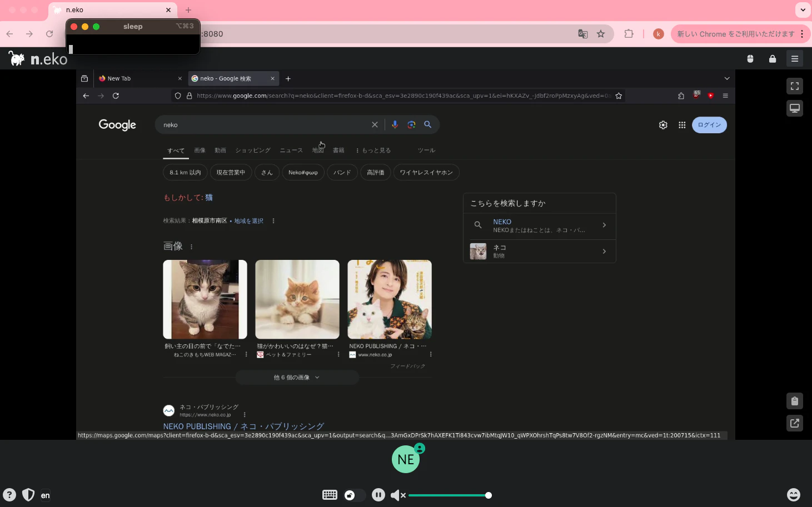
Task: Click the monitor resolution icon
Action: (x=795, y=108)
